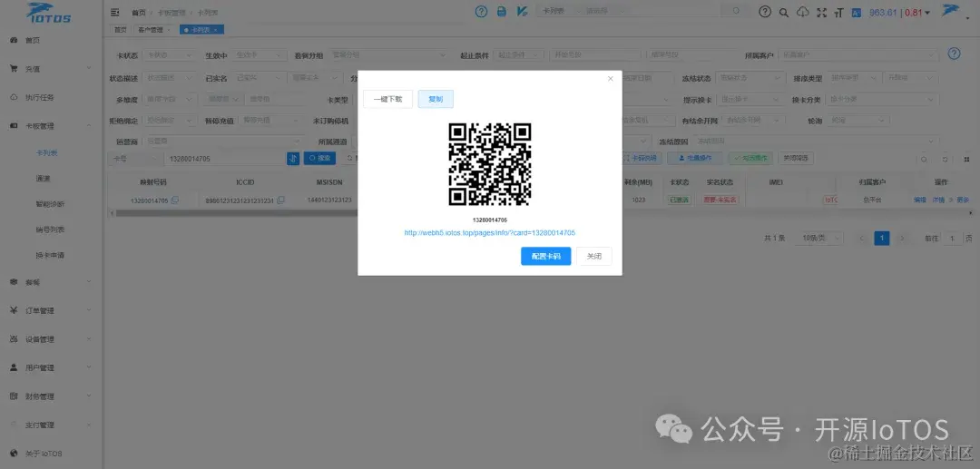This screenshot has height=469, width=980.
Task: Switch to the 客户管理 page tab
Action: [153, 29]
